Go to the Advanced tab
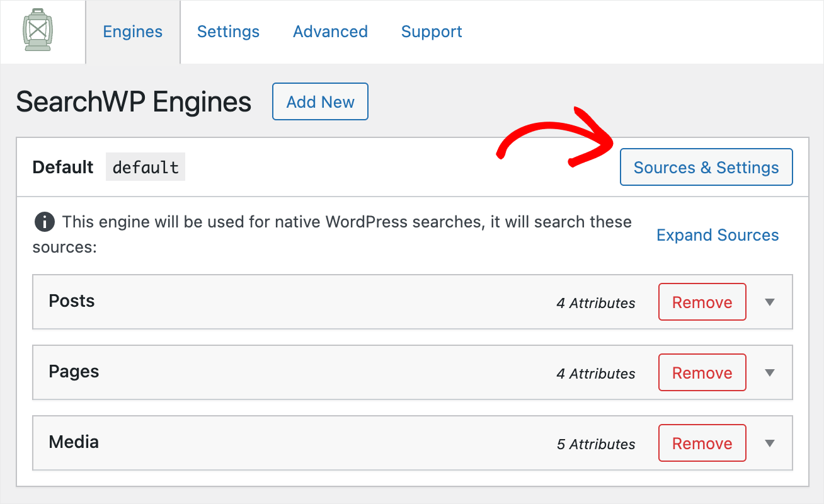 pyautogui.click(x=330, y=32)
